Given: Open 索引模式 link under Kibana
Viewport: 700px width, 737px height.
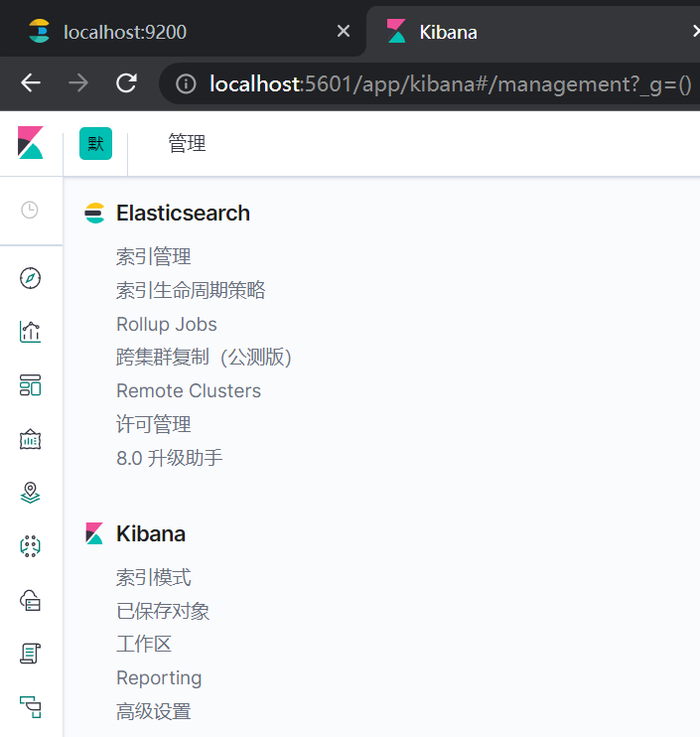Looking at the screenshot, I should 154,577.
